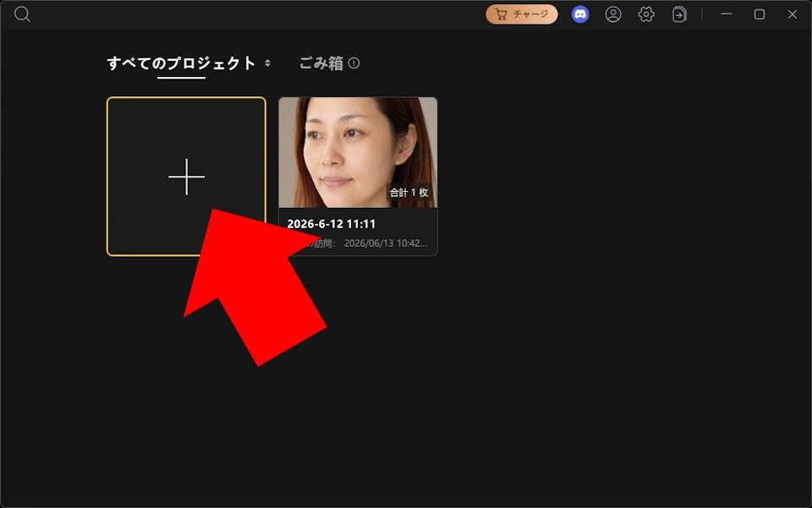Click the last visit date 2026/06/13 10:42

[386, 243]
